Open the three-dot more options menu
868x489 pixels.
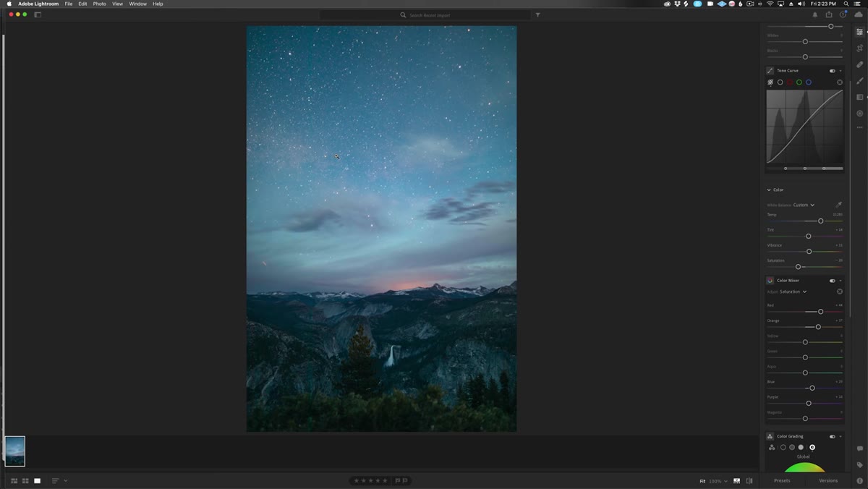pyautogui.click(x=859, y=128)
